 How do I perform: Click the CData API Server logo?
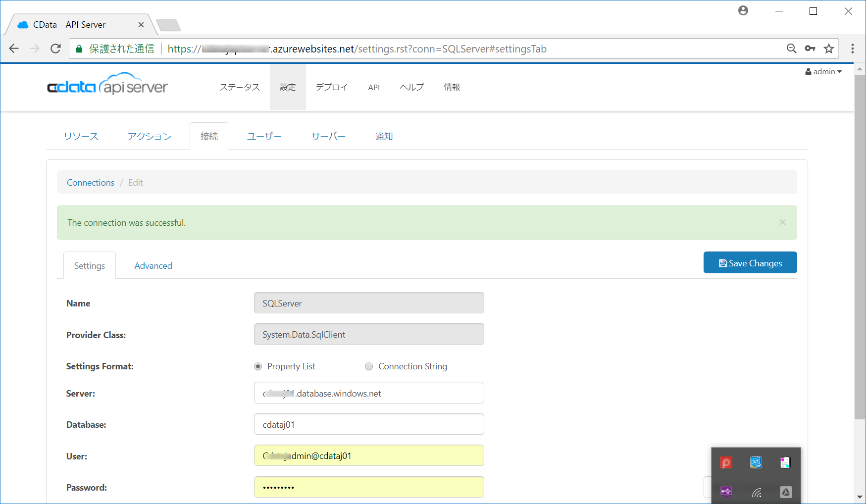point(107,85)
